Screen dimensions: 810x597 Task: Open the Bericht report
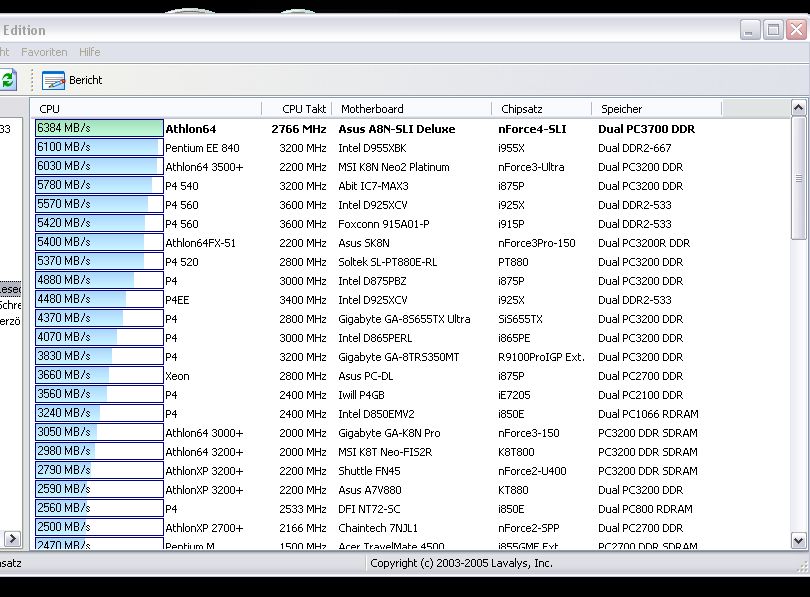(x=72, y=80)
